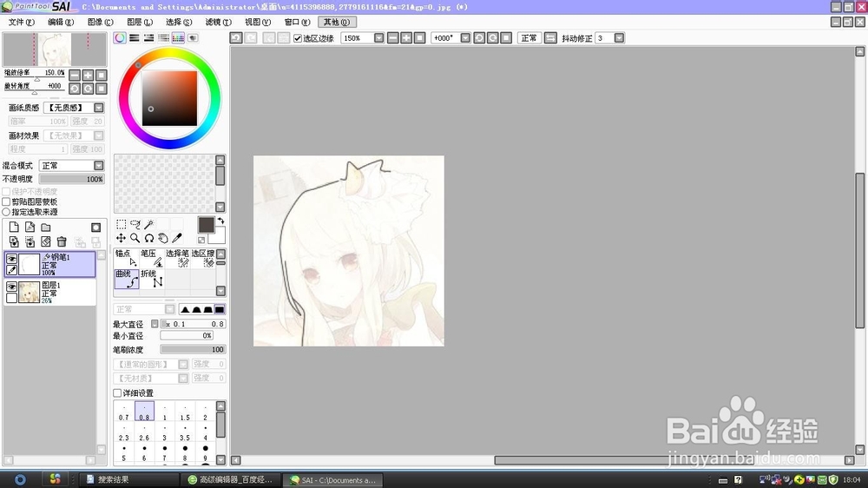
Task: Click the undo button in toolbar
Action: pyautogui.click(x=236, y=38)
